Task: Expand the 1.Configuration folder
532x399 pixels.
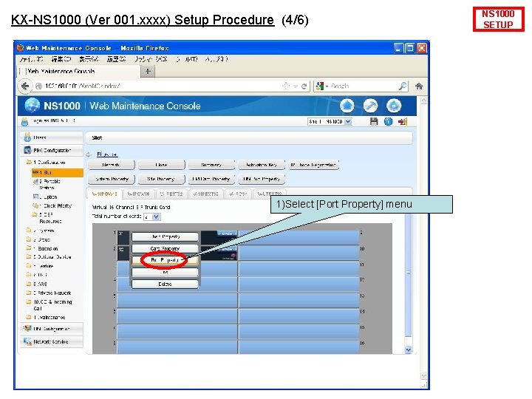Action: pos(29,162)
